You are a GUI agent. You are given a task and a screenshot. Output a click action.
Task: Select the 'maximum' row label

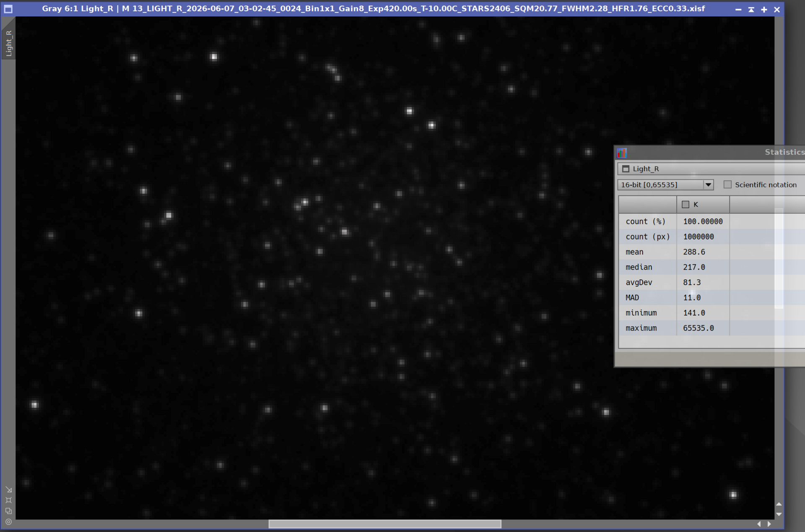pos(641,328)
